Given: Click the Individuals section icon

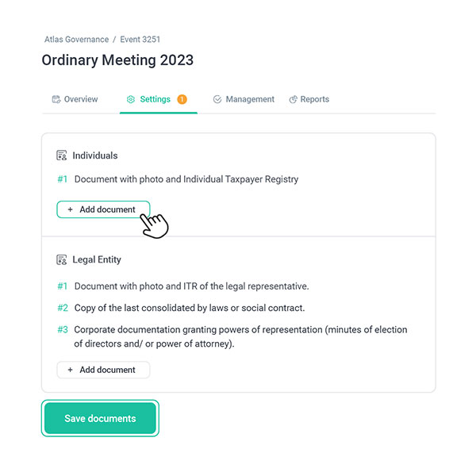Looking at the screenshot, I should (x=62, y=156).
